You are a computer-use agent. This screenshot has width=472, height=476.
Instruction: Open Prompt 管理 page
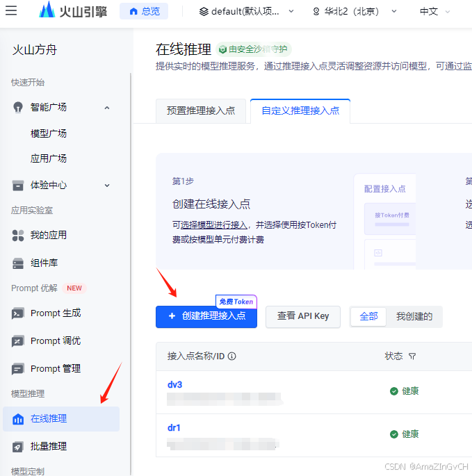56,368
